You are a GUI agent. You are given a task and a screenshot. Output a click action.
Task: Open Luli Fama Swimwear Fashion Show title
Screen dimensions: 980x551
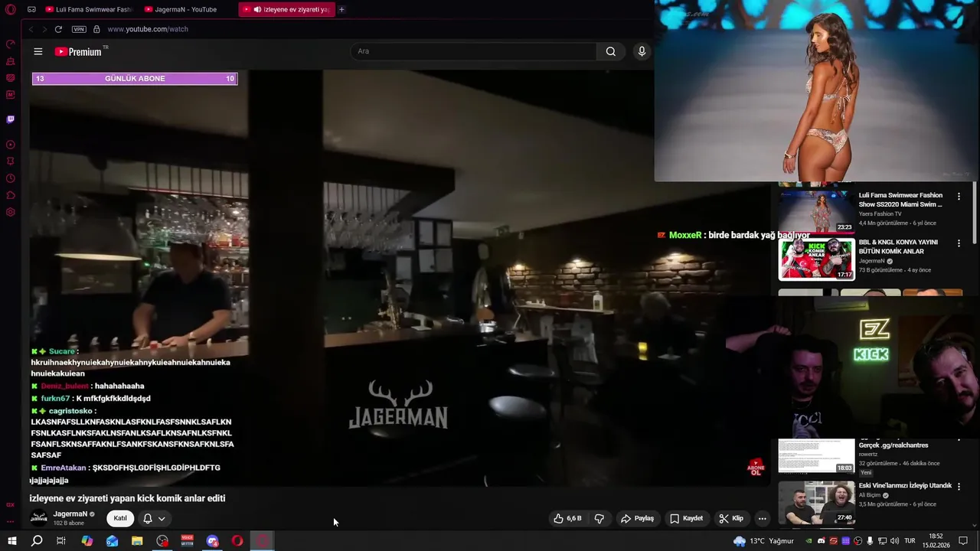coord(900,200)
